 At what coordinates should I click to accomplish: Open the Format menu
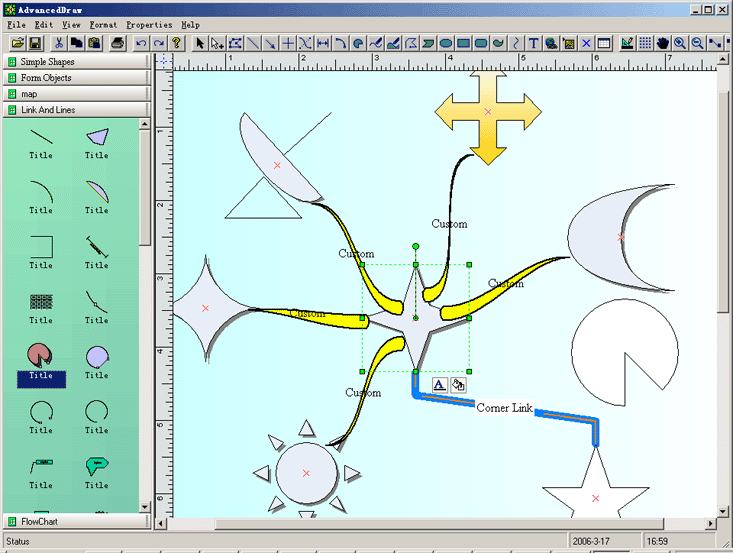pyautogui.click(x=103, y=25)
